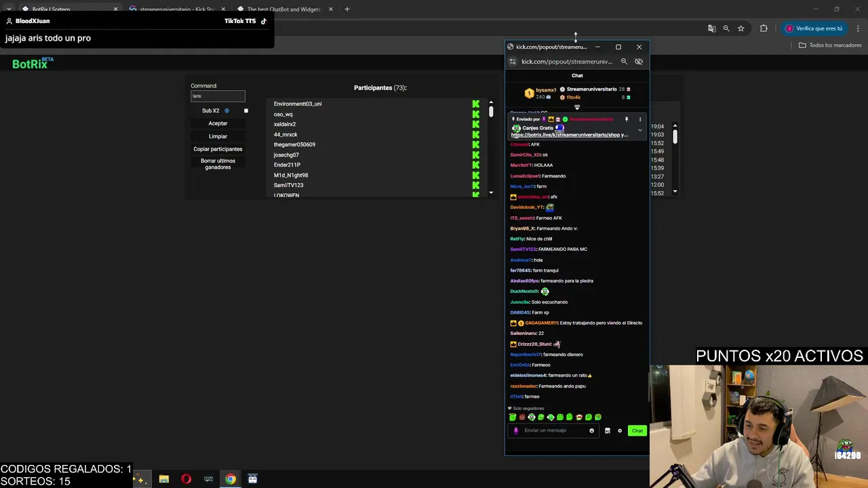Click the Command input field
Image resolution: width=868 pixels, height=488 pixels.
click(218, 96)
